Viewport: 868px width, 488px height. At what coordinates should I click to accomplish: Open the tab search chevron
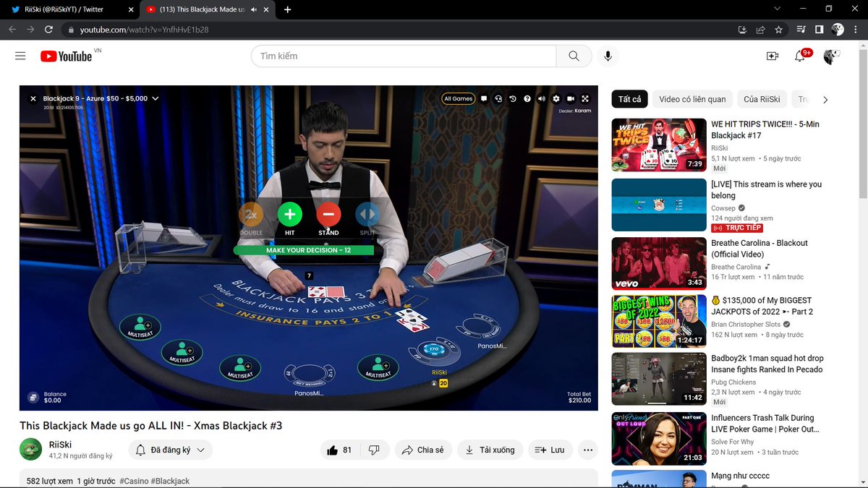[x=778, y=9]
